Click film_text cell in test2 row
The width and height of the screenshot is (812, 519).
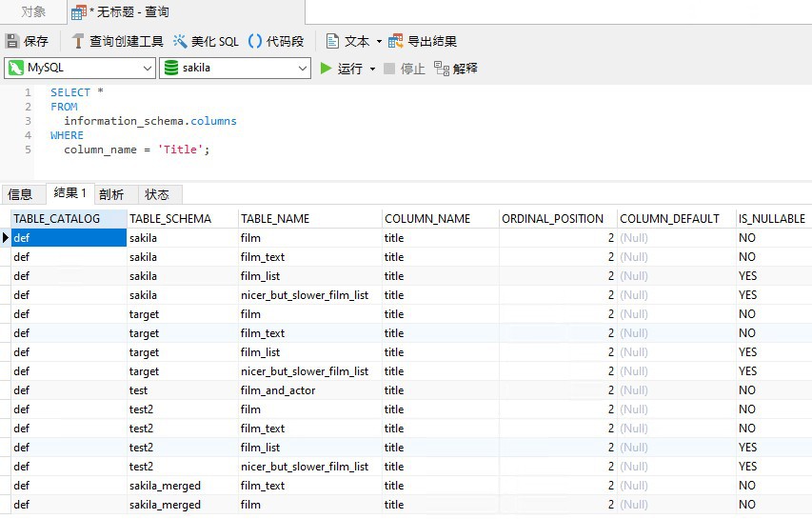coord(309,429)
